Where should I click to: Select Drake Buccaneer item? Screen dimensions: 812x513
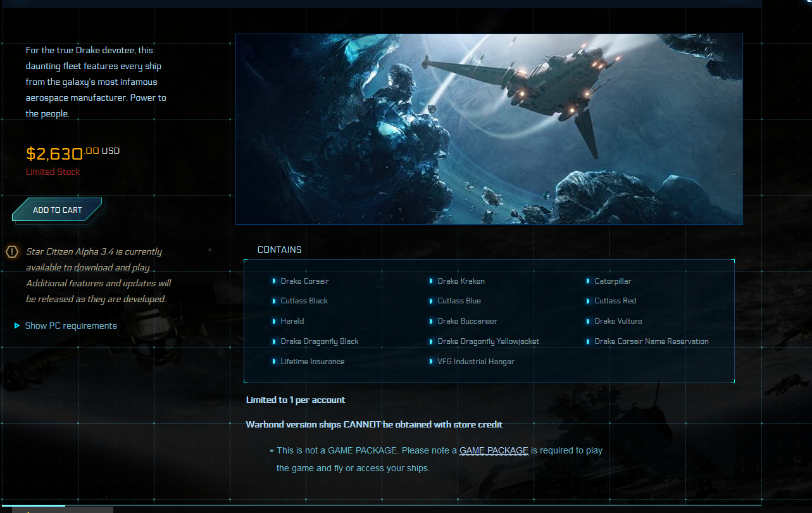(467, 321)
